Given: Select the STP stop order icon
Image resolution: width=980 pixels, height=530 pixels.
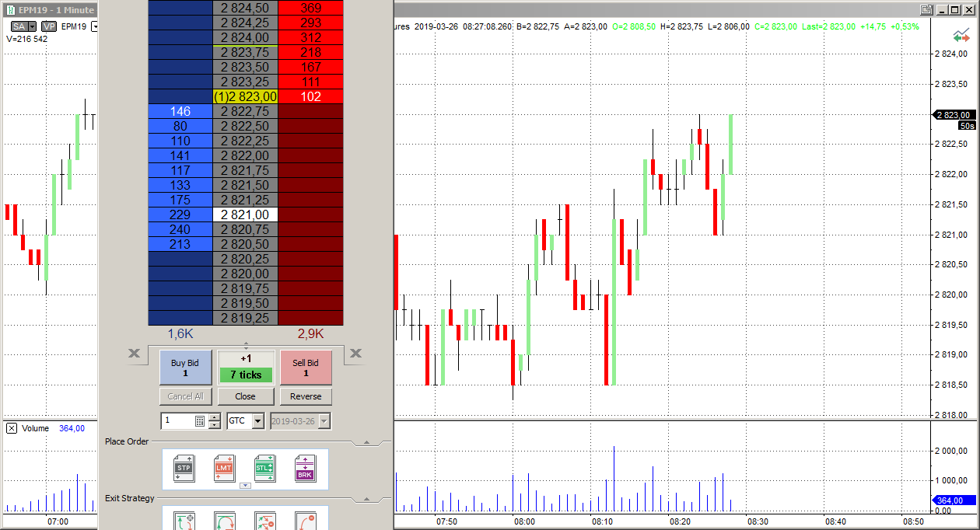Looking at the screenshot, I should [x=184, y=469].
